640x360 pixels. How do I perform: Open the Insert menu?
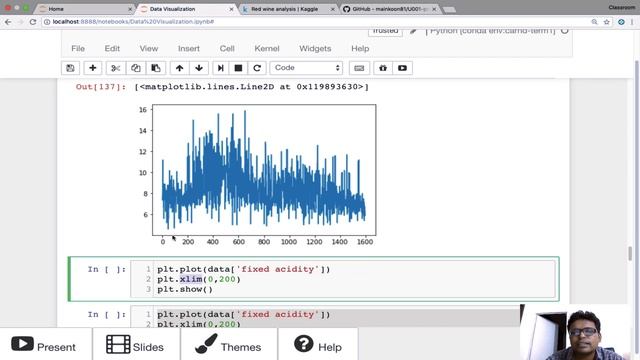click(x=189, y=48)
